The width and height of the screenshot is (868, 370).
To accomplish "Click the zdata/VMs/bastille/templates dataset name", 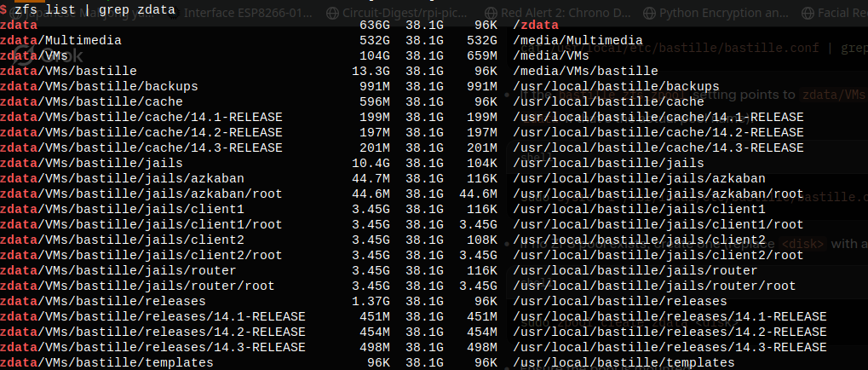I will (106, 362).
